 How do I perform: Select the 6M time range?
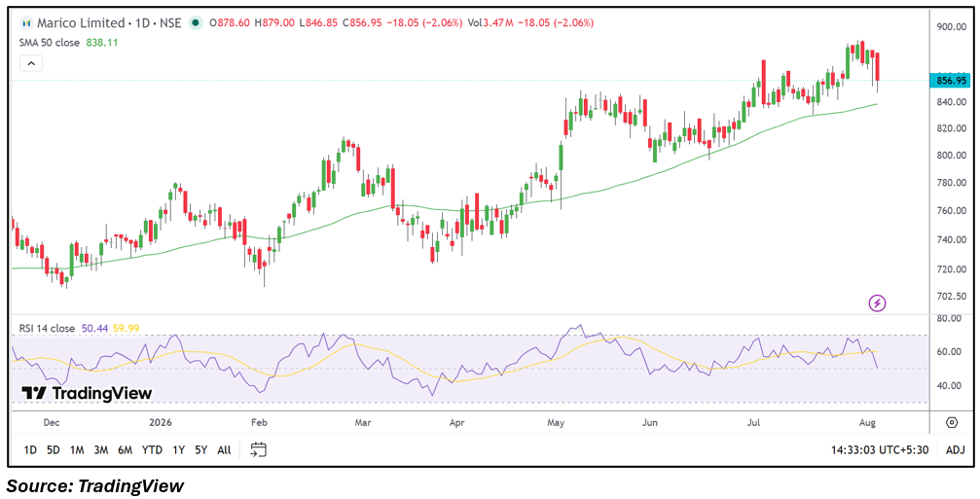(x=125, y=449)
